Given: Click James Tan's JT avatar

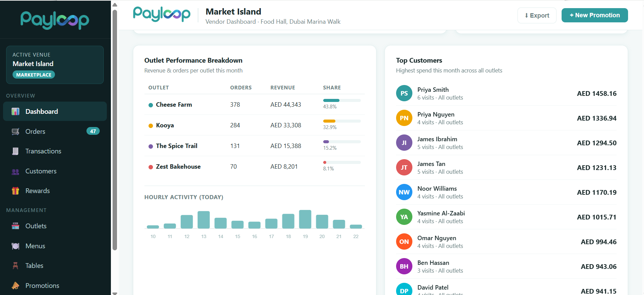Looking at the screenshot, I should click(x=404, y=168).
